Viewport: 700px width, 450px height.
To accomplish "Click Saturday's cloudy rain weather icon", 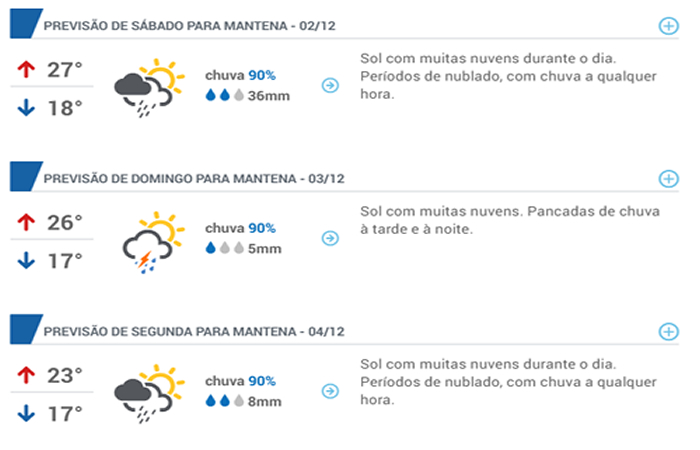I will point(149,88).
